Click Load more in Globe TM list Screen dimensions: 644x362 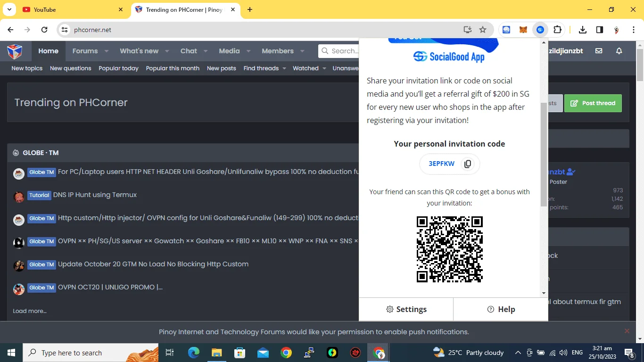(30, 311)
